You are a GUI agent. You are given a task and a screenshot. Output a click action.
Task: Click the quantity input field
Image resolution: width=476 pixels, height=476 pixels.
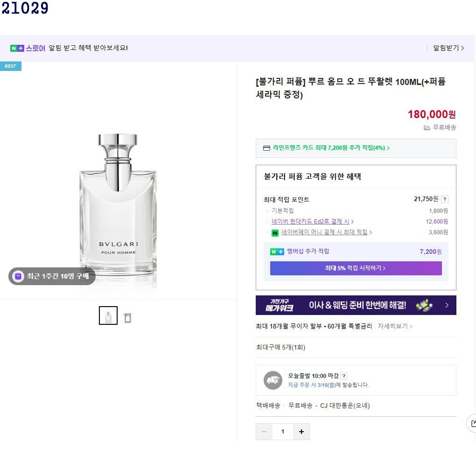(x=283, y=432)
